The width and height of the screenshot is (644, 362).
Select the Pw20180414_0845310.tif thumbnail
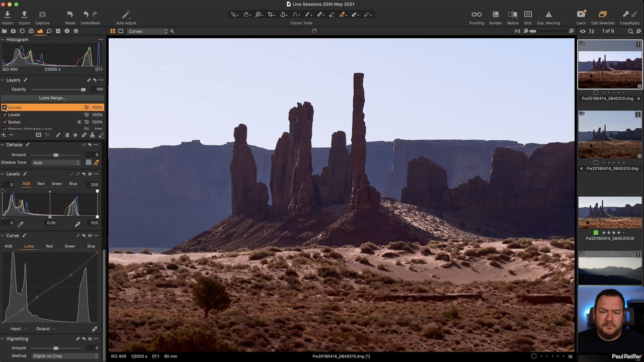pyautogui.click(x=610, y=212)
